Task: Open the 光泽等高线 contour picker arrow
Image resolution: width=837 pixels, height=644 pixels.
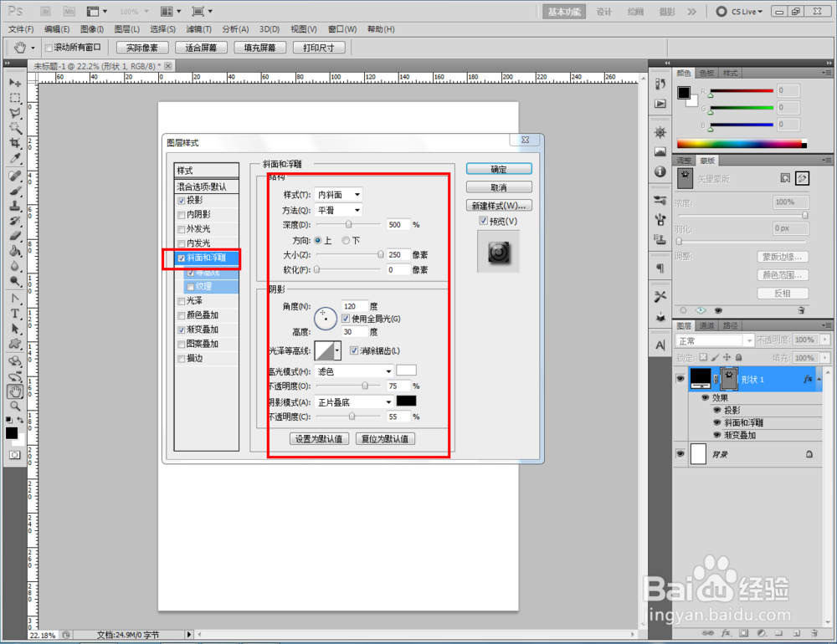Action: pyautogui.click(x=337, y=351)
